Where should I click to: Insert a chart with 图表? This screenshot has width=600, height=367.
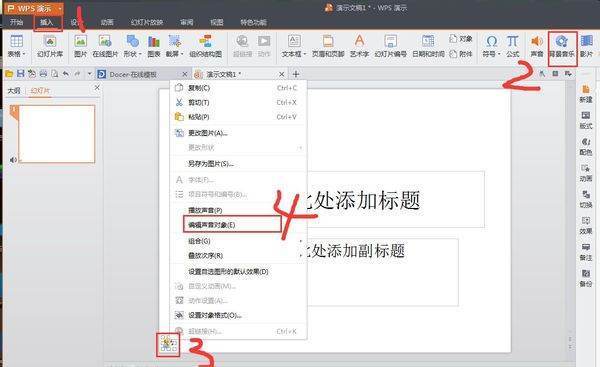pyautogui.click(x=154, y=46)
